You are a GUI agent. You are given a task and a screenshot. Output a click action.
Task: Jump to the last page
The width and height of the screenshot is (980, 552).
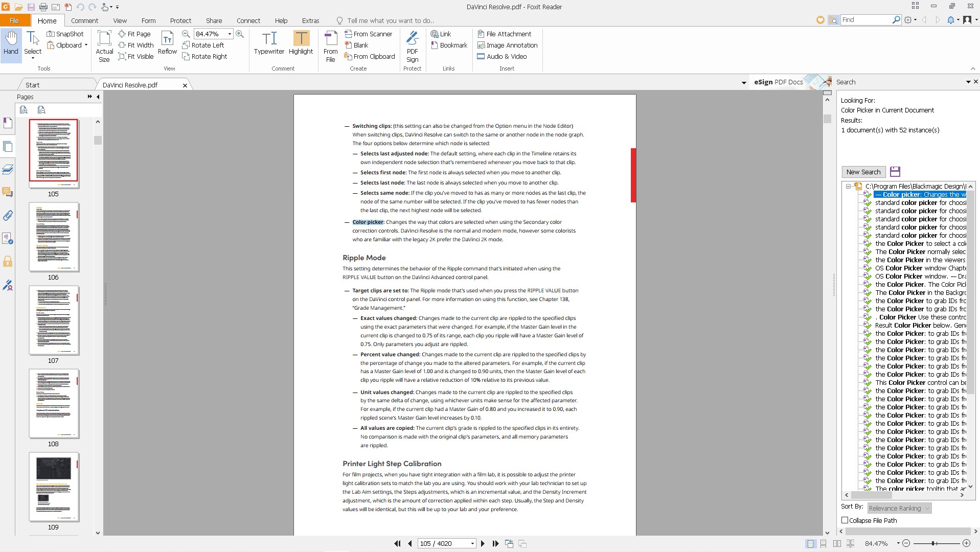(x=495, y=544)
